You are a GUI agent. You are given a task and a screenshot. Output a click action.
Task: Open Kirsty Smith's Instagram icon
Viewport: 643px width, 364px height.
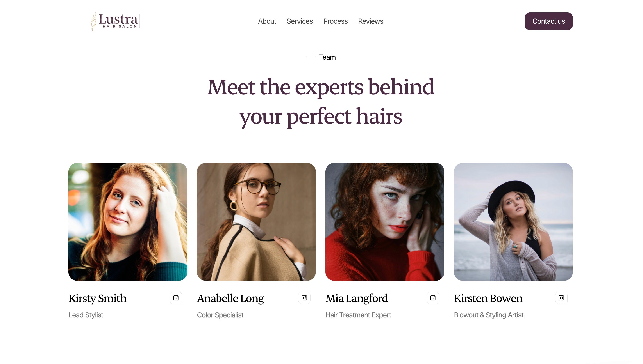[x=176, y=298]
